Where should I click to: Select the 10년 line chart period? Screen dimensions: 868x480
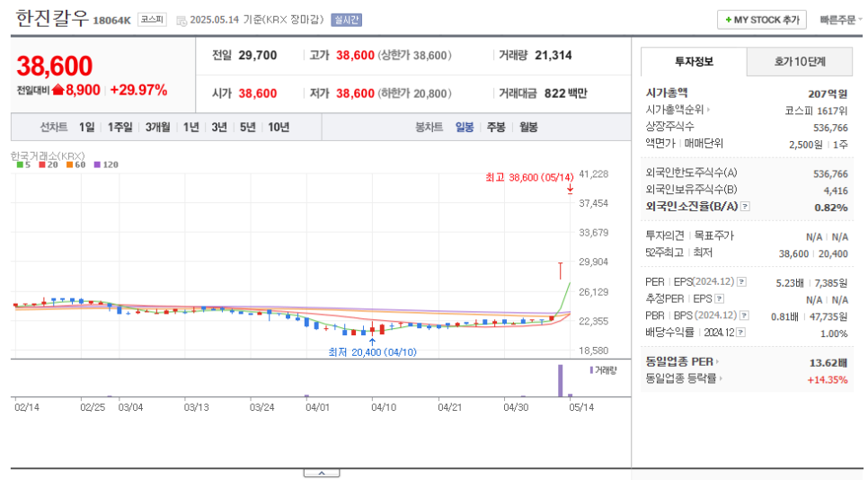(279, 128)
